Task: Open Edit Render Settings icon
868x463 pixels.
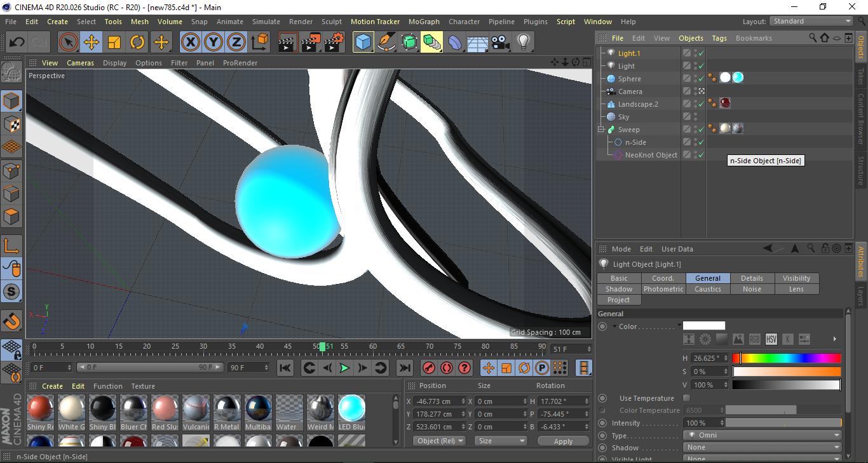Action: [334, 43]
